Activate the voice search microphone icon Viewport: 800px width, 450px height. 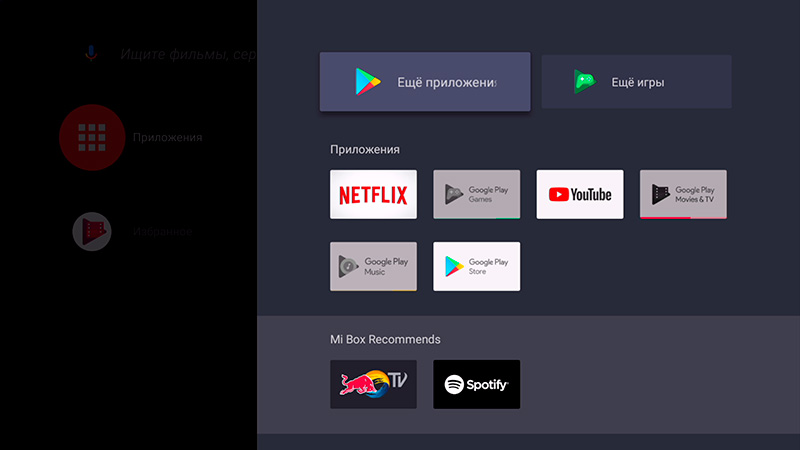91,53
